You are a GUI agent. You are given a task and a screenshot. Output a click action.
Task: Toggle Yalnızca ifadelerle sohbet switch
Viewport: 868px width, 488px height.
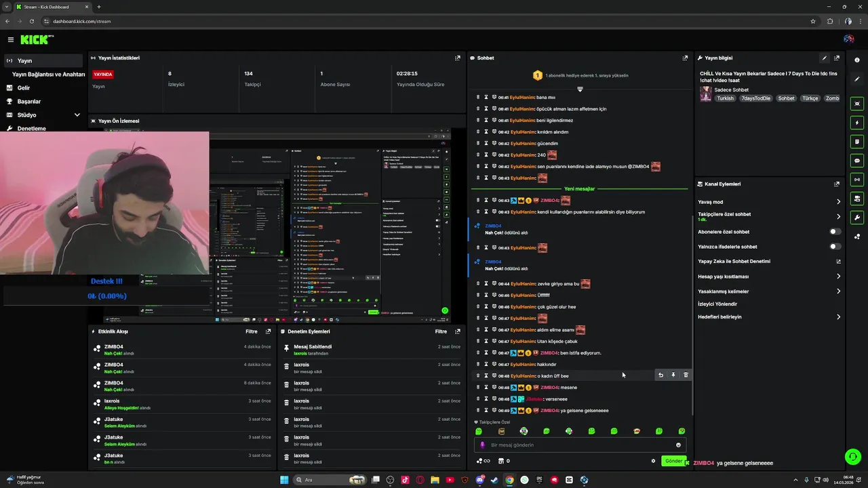coord(835,247)
